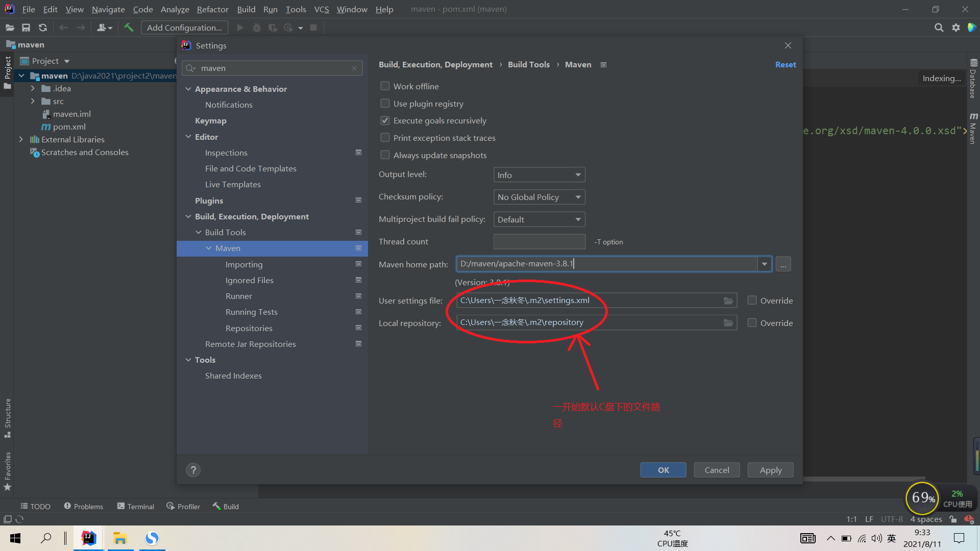
Task: Enable the Work offline checkbox
Action: pos(385,86)
